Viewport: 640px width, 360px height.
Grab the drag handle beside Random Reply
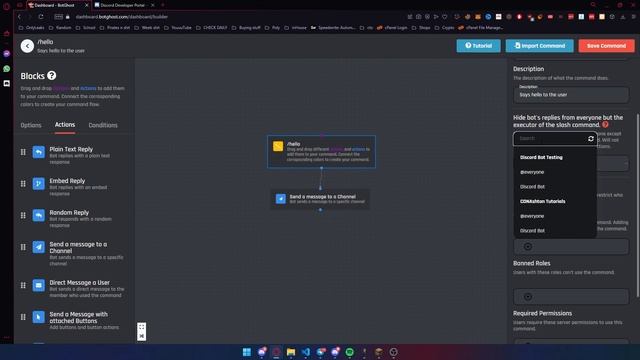(x=23, y=216)
